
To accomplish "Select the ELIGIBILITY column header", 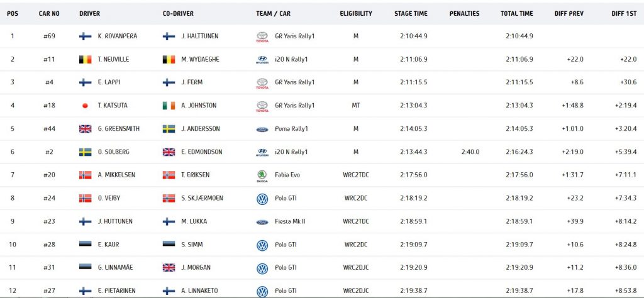I will (356, 14).
